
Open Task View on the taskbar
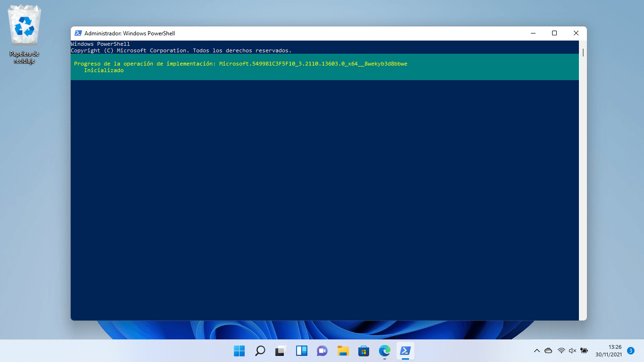[x=281, y=351]
